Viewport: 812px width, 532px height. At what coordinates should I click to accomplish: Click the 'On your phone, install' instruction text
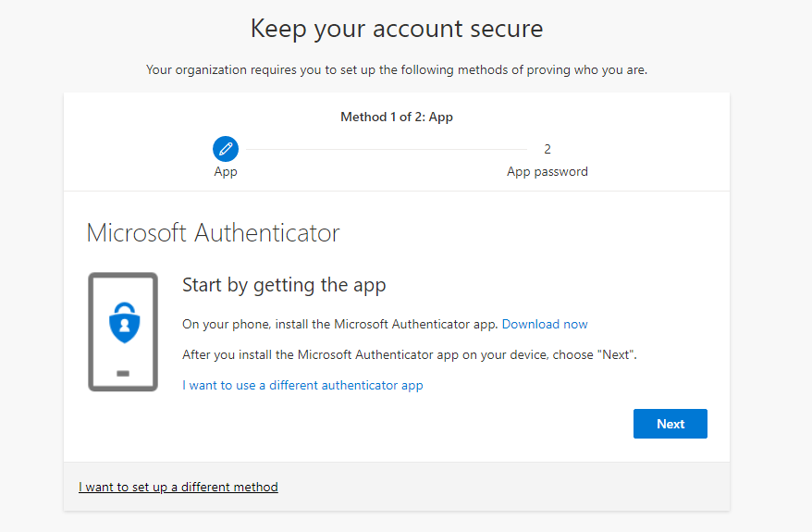[x=339, y=324]
